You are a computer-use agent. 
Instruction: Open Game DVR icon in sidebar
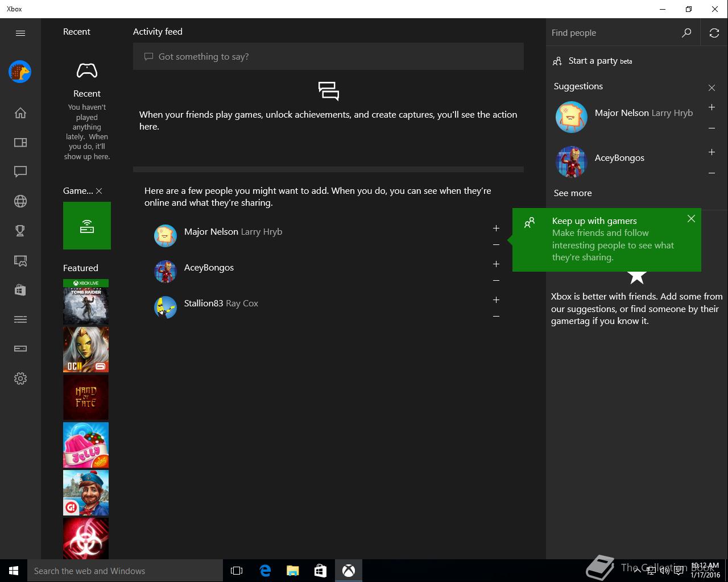[20, 260]
